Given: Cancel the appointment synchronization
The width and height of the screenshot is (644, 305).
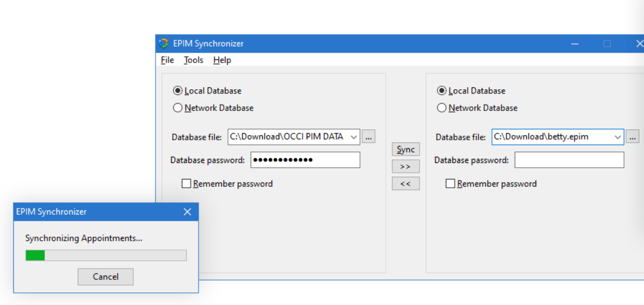Looking at the screenshot, I should coord(105,277).
